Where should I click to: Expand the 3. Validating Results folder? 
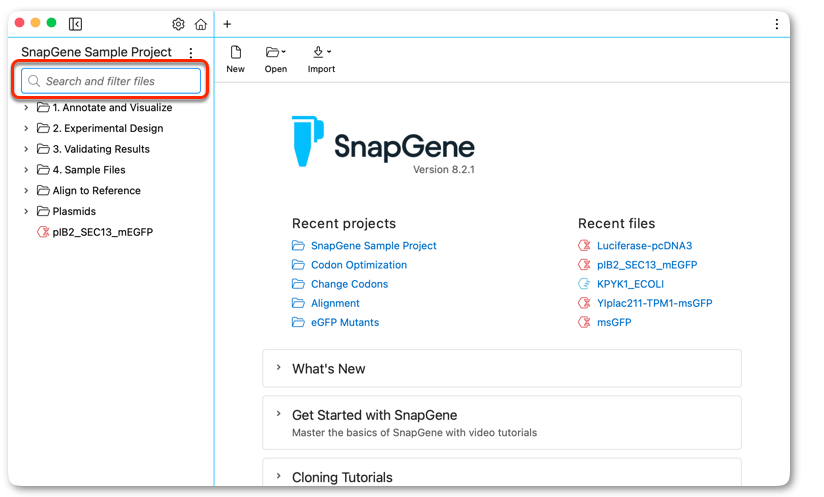point(26,149)
